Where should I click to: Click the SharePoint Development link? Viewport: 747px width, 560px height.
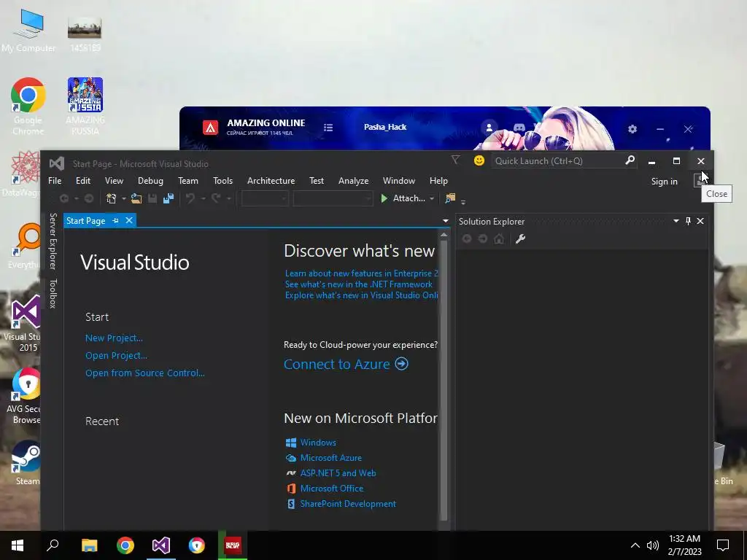coord(348,504)
